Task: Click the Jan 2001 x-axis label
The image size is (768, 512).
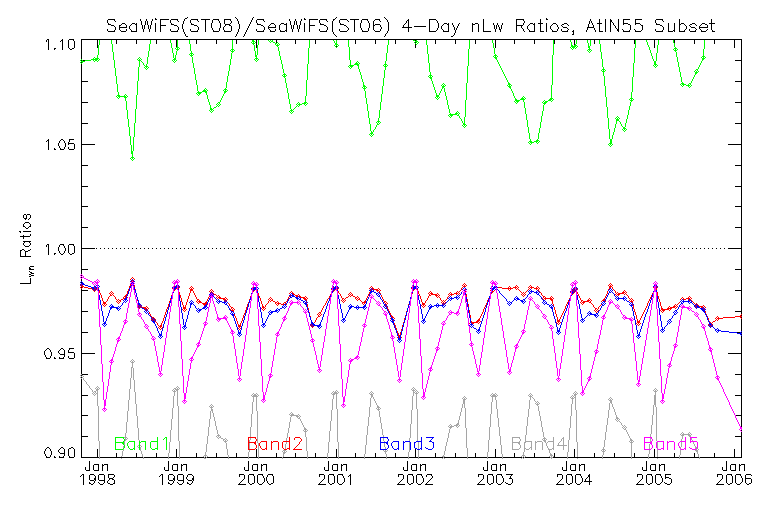Action: pos(336,473)
